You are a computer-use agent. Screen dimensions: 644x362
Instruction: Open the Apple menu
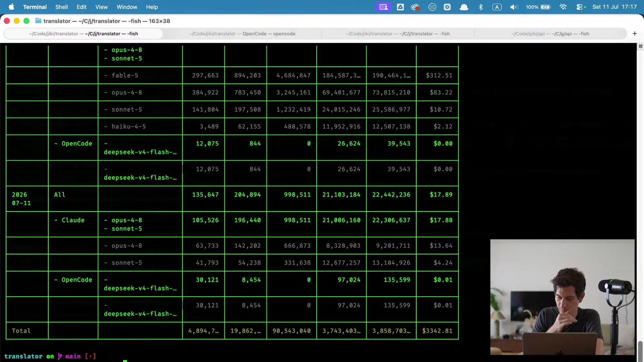coord(11,7)
